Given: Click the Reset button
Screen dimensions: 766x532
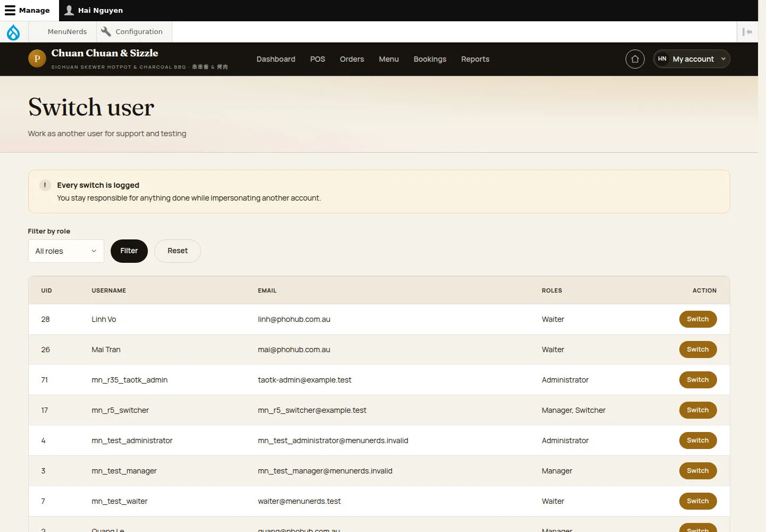Looking at the screenshot, I should coord(178,251).
